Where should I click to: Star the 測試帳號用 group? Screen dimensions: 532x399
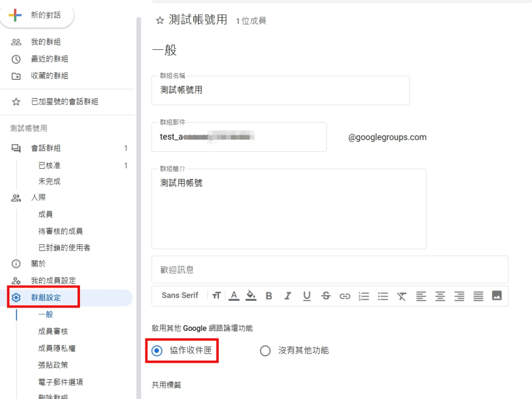[160, 20]
